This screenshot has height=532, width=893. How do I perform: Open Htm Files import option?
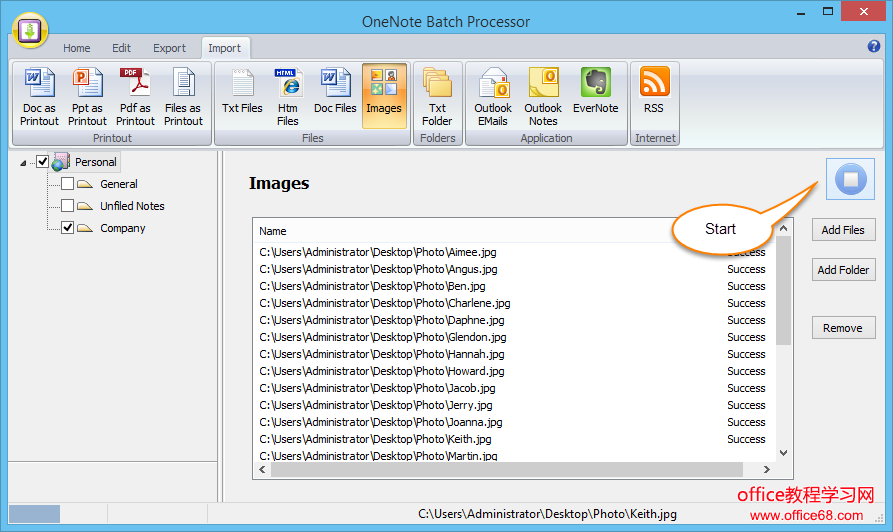pos(288,97)
